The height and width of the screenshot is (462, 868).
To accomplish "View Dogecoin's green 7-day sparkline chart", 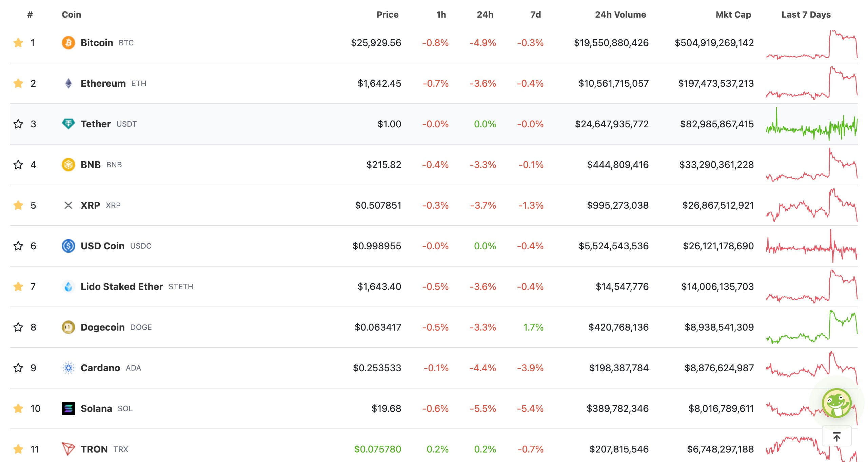I will click(x=812, y=327).
